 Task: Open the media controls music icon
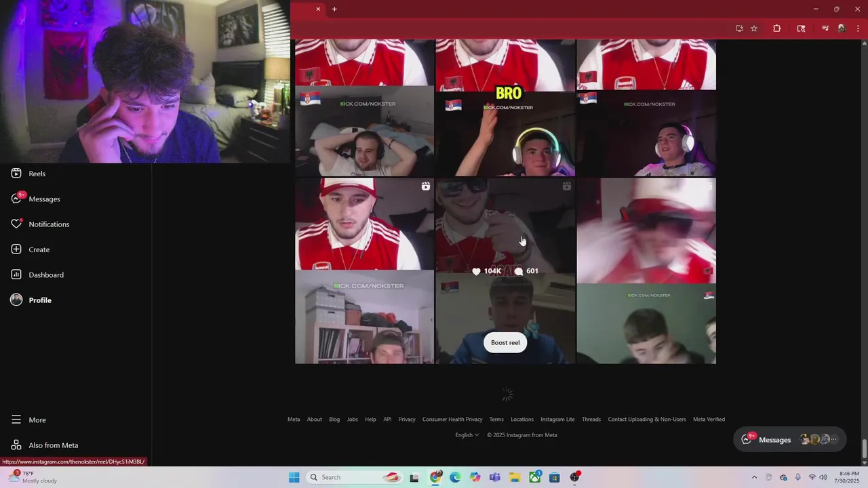pos(825,28)
